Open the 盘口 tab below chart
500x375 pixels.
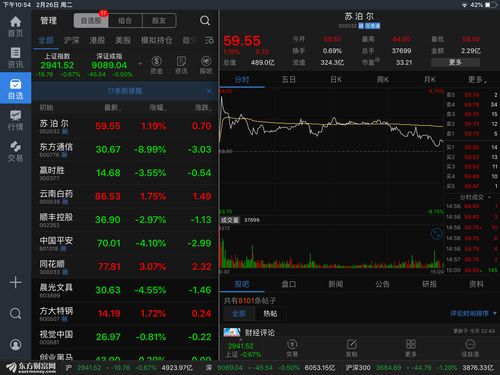point(289,284)
